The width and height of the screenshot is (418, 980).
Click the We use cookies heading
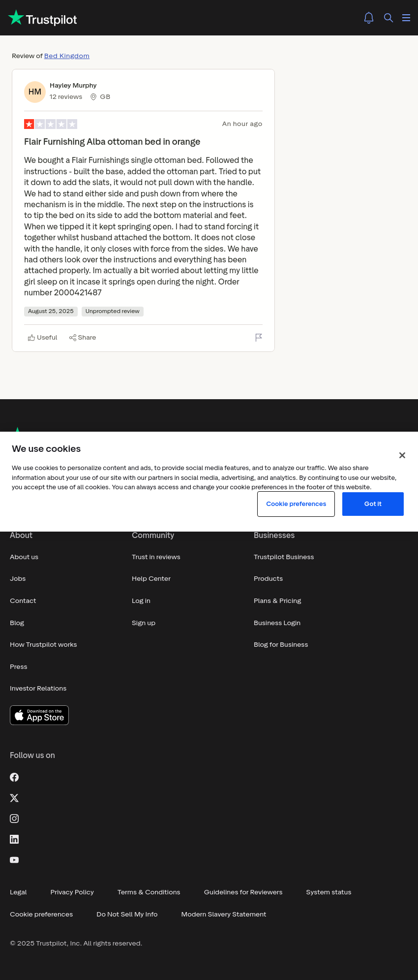pyautogui.click(x=46, y=449)
